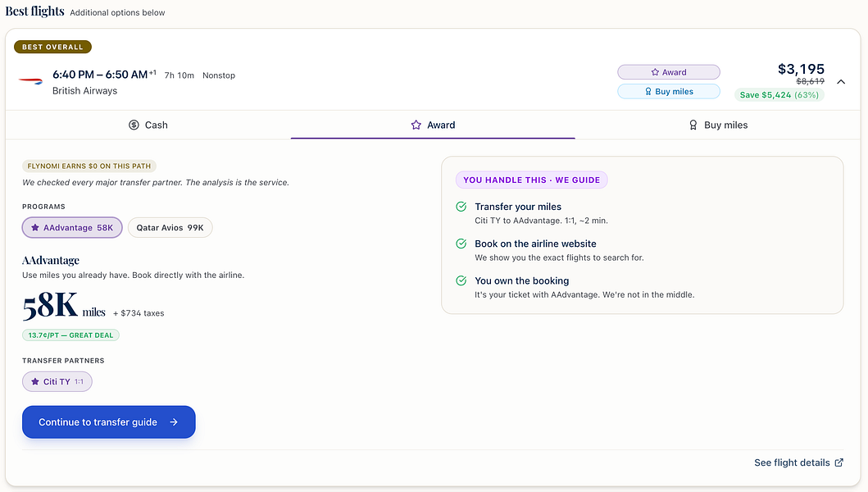Click the + $734 taxes text

click(139, 313)
